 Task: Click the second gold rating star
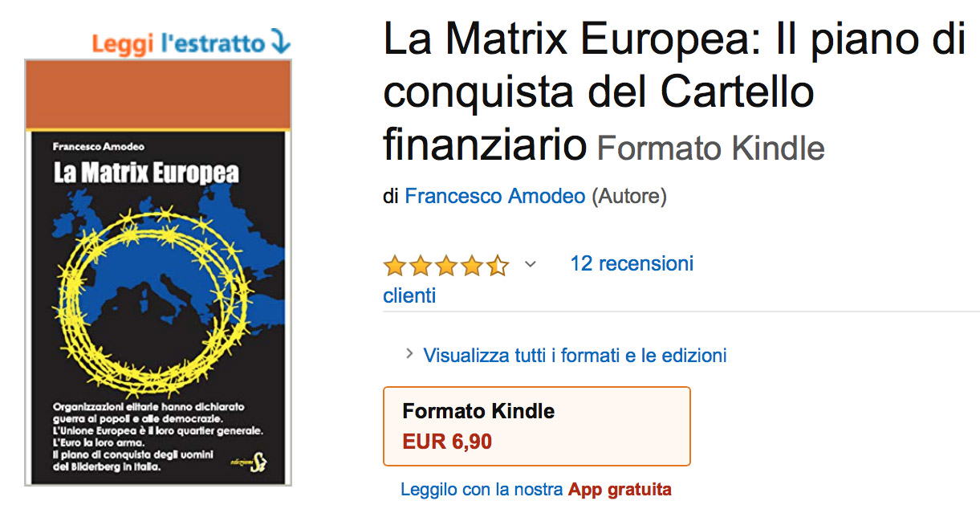[421, 265]
